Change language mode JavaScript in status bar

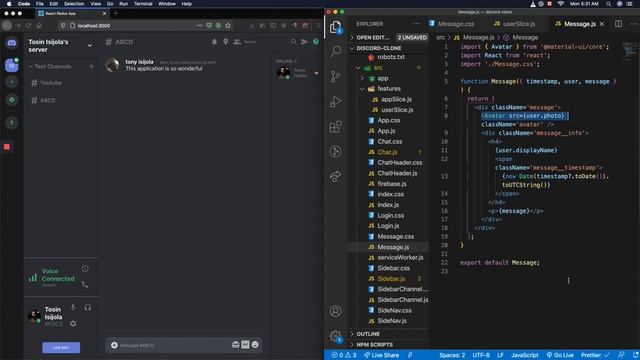pos(525,355)
